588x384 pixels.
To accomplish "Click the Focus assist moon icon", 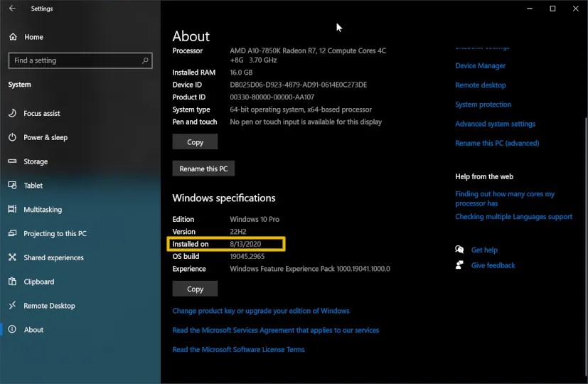I will [x=12, y=113].
